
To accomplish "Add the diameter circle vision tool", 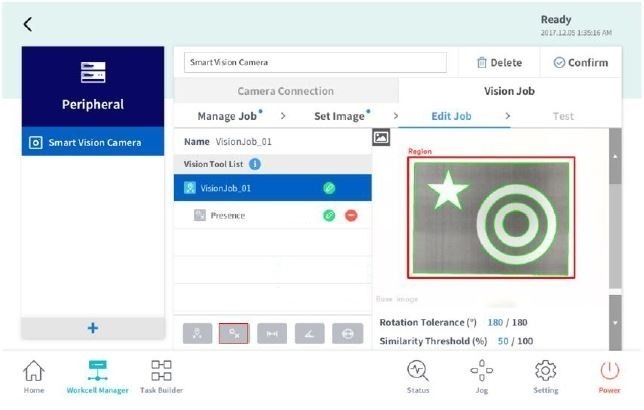I will coord(347,333).
